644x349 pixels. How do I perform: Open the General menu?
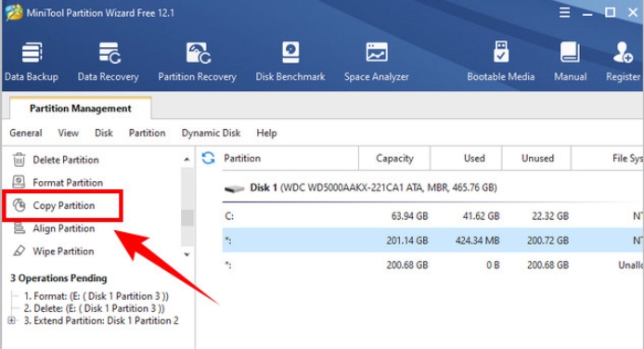[26, 133]
